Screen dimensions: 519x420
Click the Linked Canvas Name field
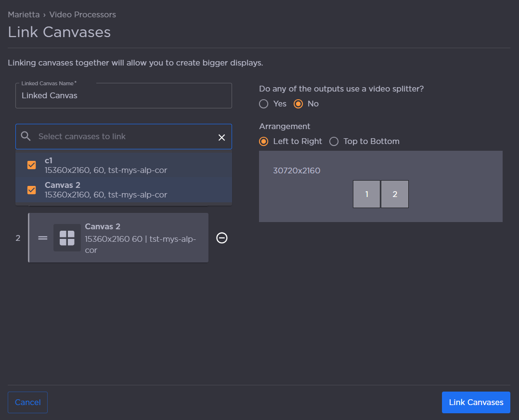[123, 95]
